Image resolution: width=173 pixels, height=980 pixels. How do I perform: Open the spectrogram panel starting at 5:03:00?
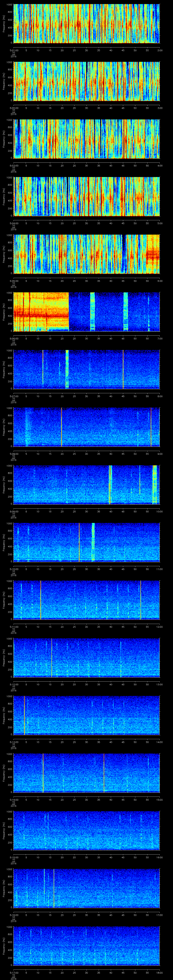86,139
